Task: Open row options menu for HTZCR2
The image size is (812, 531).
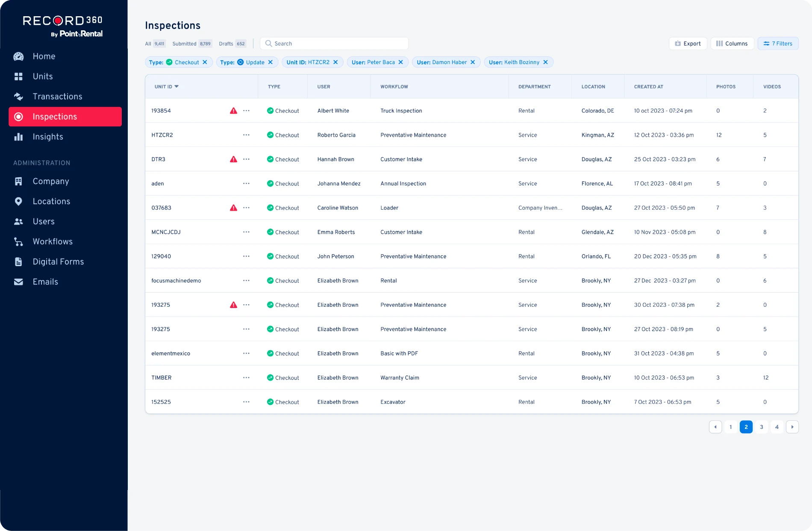Action: click(x=246, y=135)
